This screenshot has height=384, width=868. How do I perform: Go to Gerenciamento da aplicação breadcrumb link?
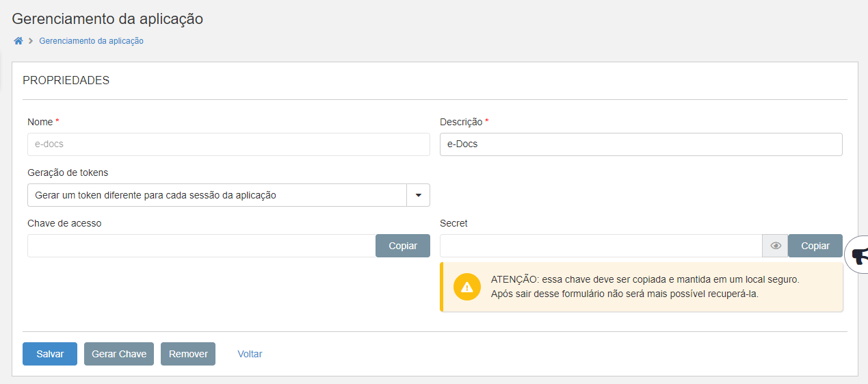click(x=91, y=41)
